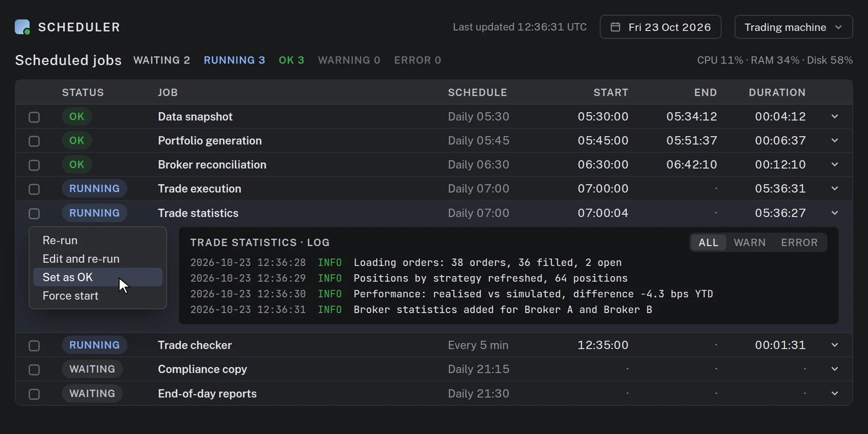Tick the Broker reconciliation checkbox
Viewport: 868px width, 434px height.
34,165
